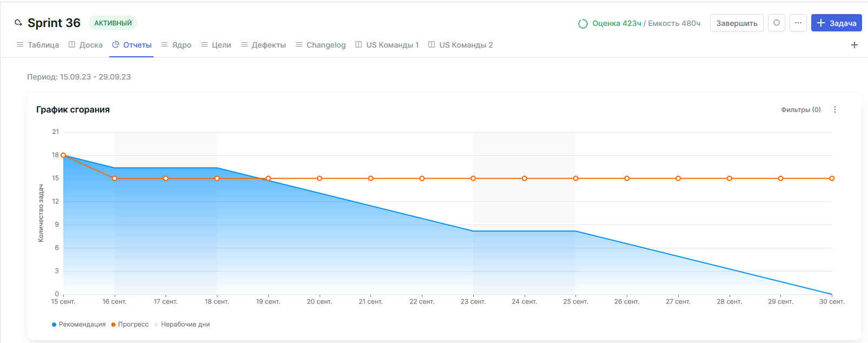This screenshot has width=868, height=343.
Task: Click the pie-chart icon on the Отчеты tab
Action: (115, 45)
